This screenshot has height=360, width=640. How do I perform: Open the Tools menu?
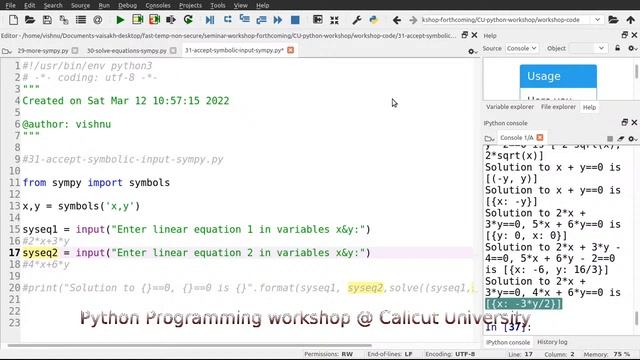(218, 5)
